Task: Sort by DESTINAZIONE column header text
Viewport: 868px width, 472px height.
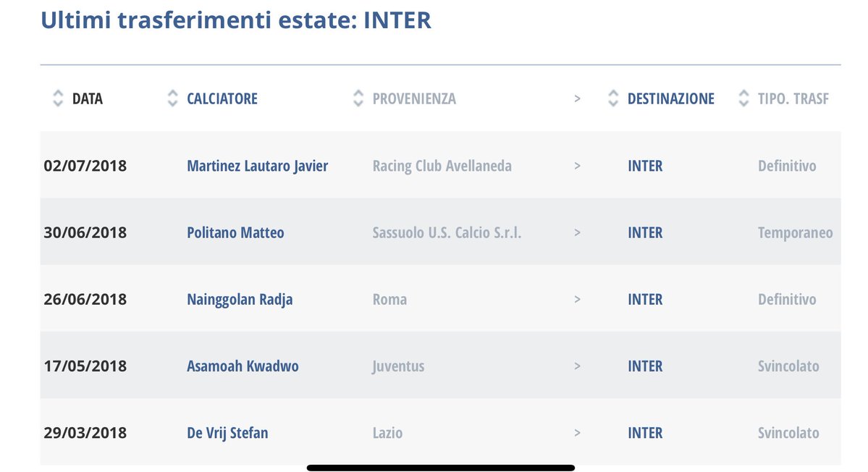Action: point(670,99)
